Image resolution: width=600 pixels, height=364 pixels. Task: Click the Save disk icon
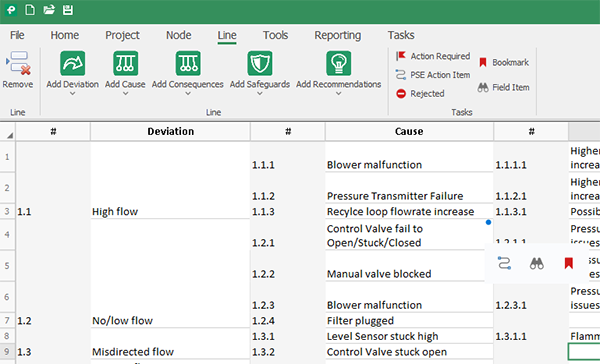[68, 10]
